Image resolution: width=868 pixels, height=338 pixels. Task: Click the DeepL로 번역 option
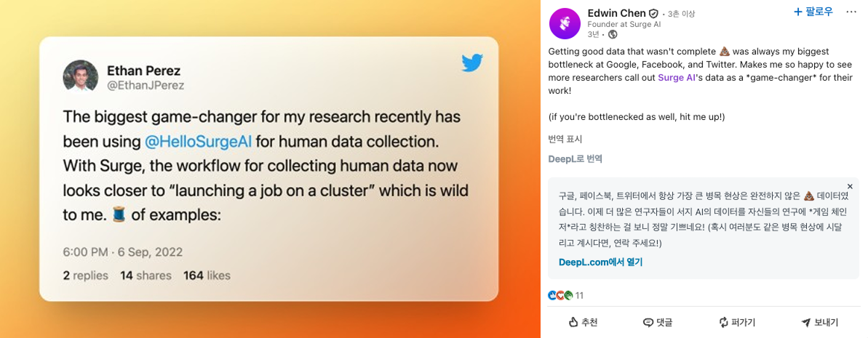pos(576,158)
